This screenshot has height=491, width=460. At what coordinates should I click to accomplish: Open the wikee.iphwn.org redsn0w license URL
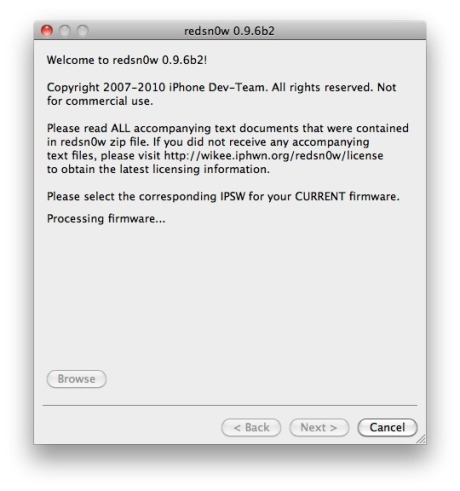274,156
